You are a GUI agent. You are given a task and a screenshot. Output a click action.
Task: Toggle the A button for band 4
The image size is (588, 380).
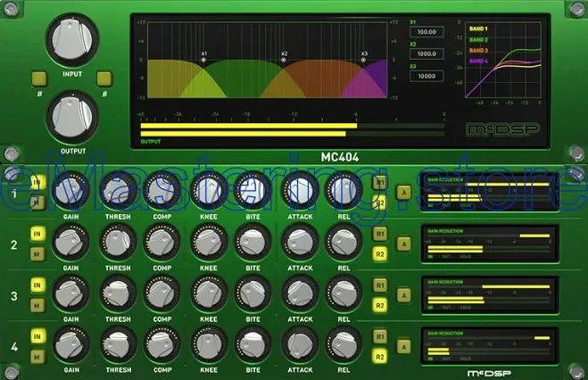pos(404,347)
